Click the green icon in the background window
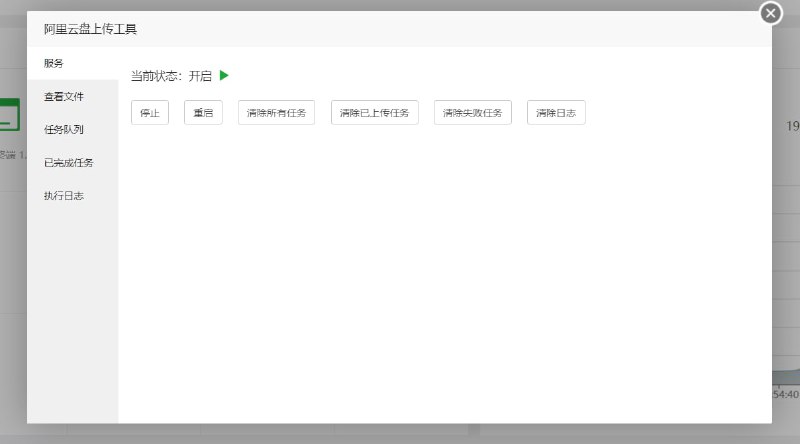The width and height of the screenshot is (800, 444). (x=10, y=115)
